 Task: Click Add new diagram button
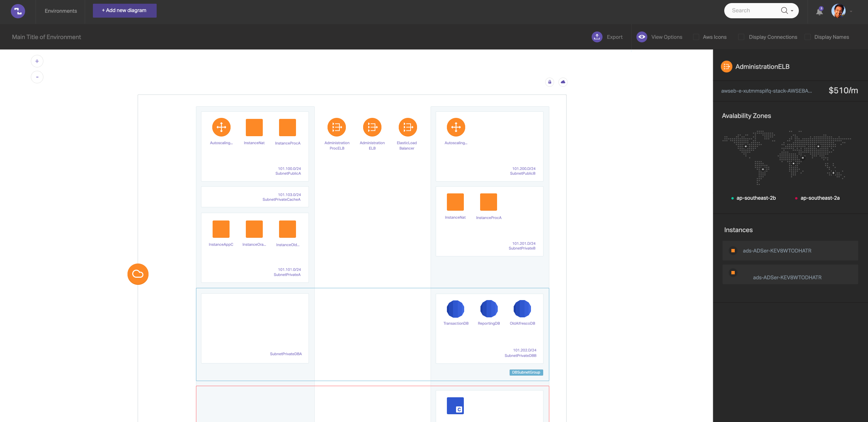click(x=124, y=10)
